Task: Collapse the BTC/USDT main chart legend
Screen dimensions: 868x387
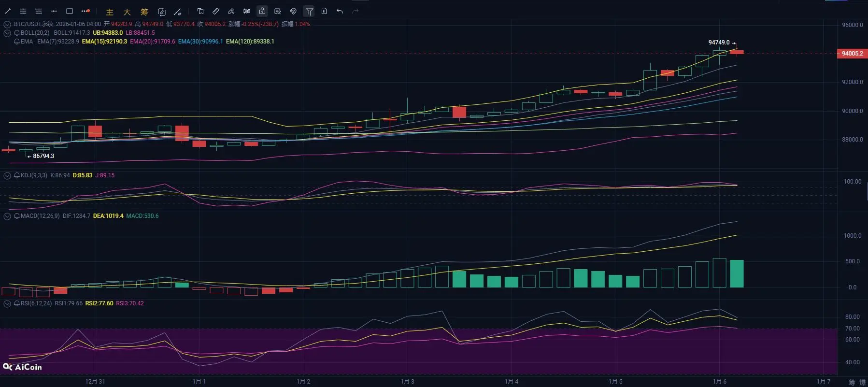Action: [7, 24]
